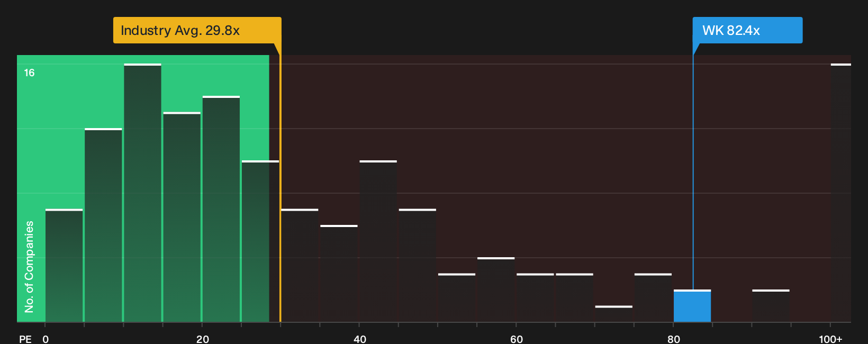The height and width of the screenshot is (344, 868).
Task: Click the bar at PE 25-30
Action: 260,241
